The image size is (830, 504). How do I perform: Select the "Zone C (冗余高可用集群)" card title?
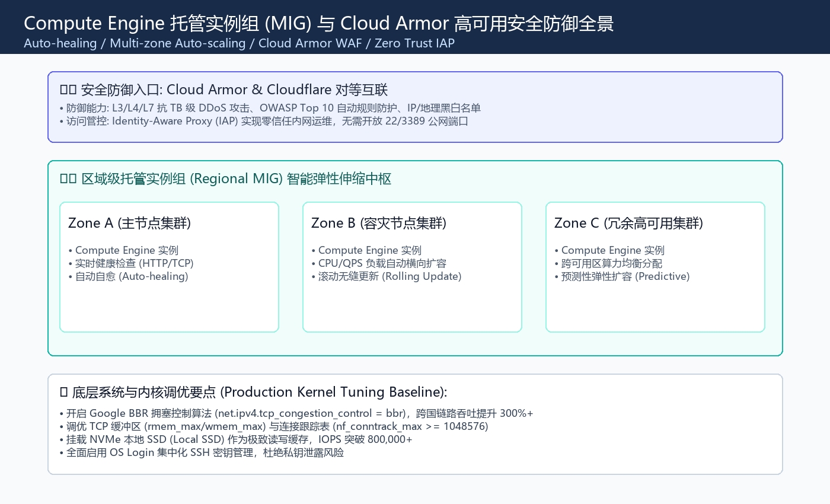point(628,223)
